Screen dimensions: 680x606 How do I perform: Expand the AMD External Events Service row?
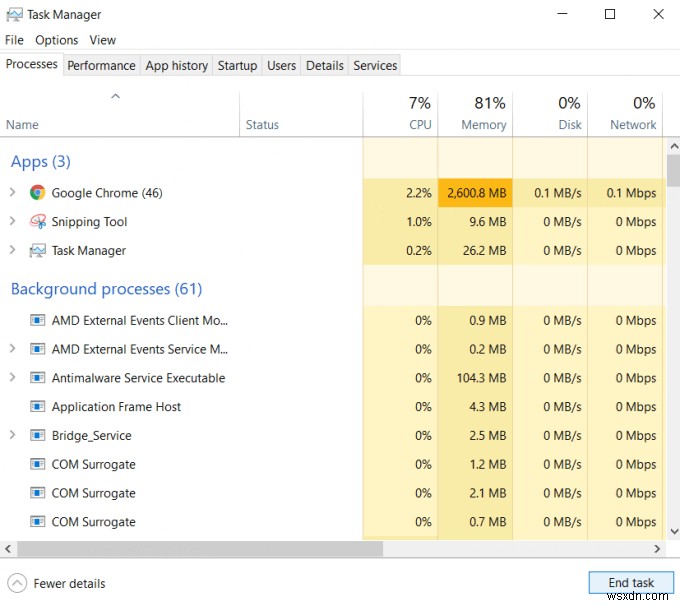tap(13, 349)
